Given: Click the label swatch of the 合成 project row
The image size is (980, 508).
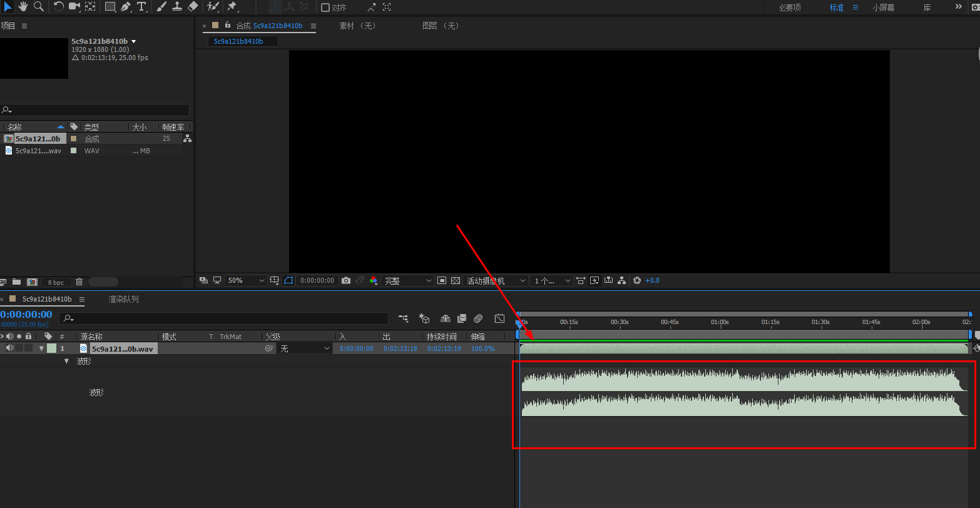Looking at the screenshot, I should coord(73,139).
